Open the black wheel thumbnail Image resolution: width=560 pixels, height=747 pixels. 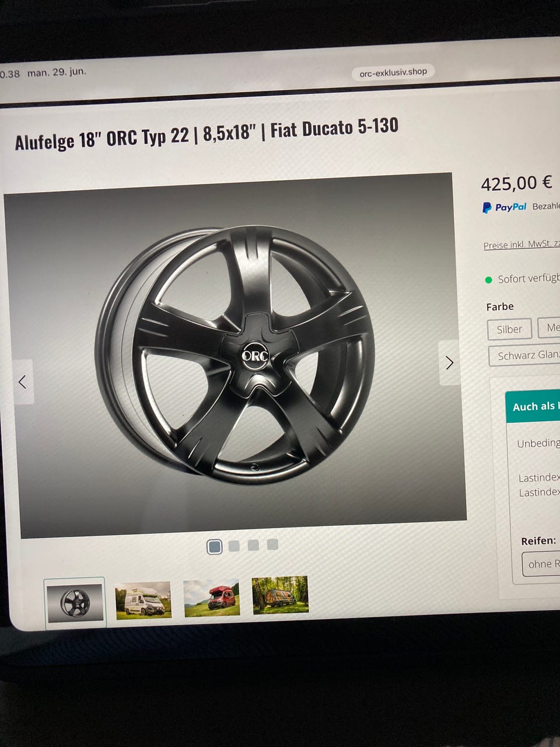coord(75,603)
